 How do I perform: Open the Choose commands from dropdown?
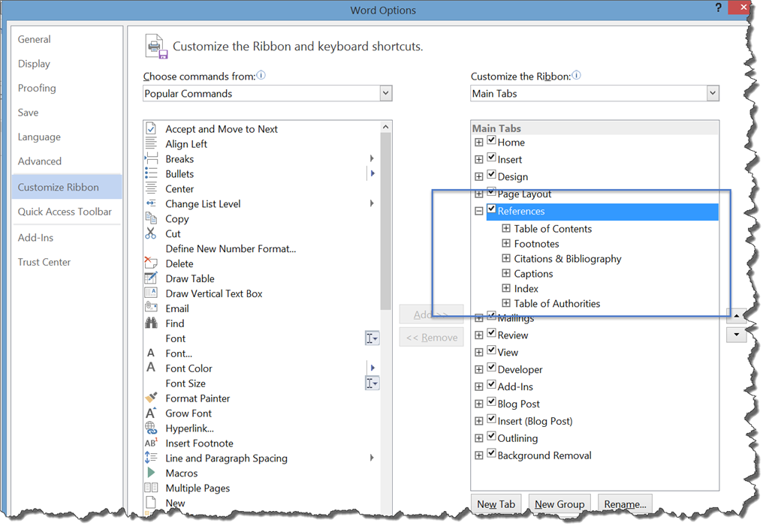coord(386,93)
